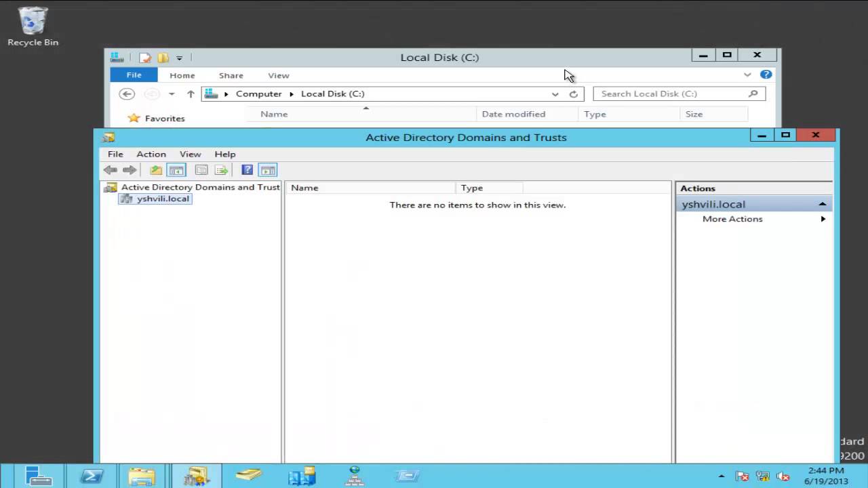This screenshot has width=868, height=488.
Task: Expand the Explorer ribbon chevron
Action: coord(747,75)
